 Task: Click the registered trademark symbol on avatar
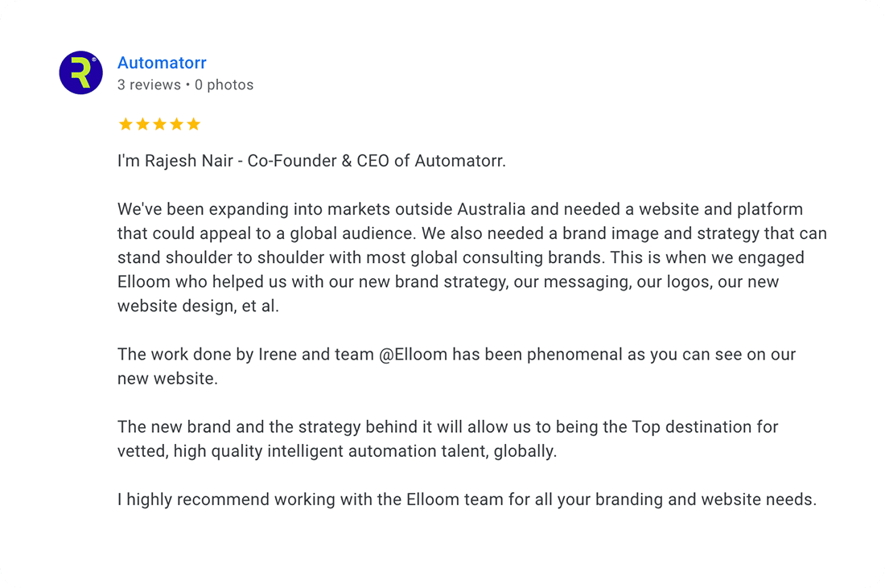(94, 60)
